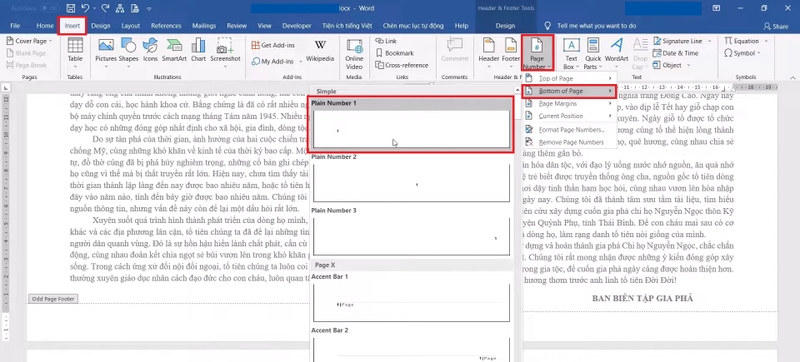The image size is (800, 362).
Task: Insert a Link
Action: (386, 41)
